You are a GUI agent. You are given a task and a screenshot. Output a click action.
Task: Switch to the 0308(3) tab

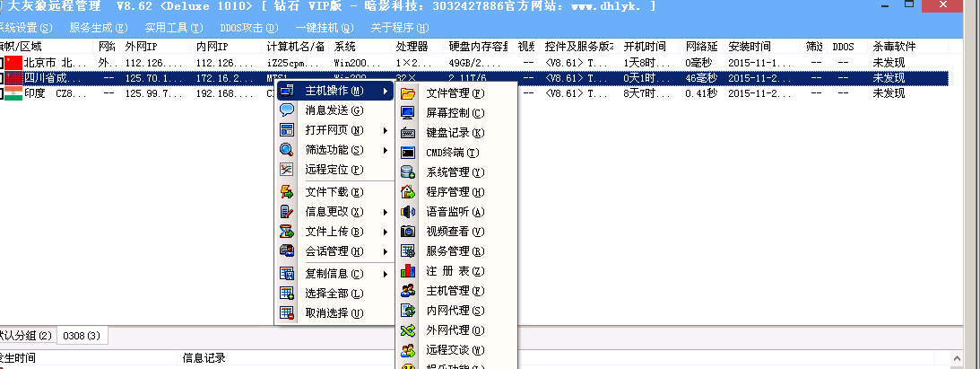coord(82,336)
